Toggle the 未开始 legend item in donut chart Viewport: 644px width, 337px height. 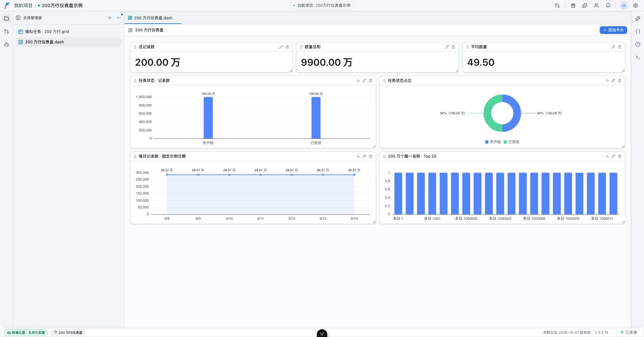[493, 142]
